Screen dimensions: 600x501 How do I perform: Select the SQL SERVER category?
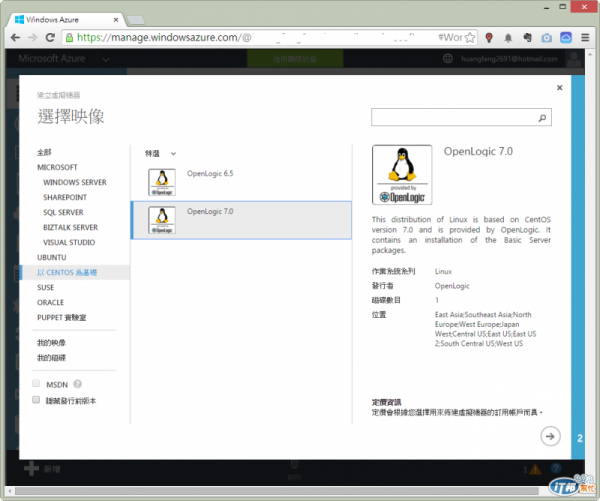tap(63, 212)
